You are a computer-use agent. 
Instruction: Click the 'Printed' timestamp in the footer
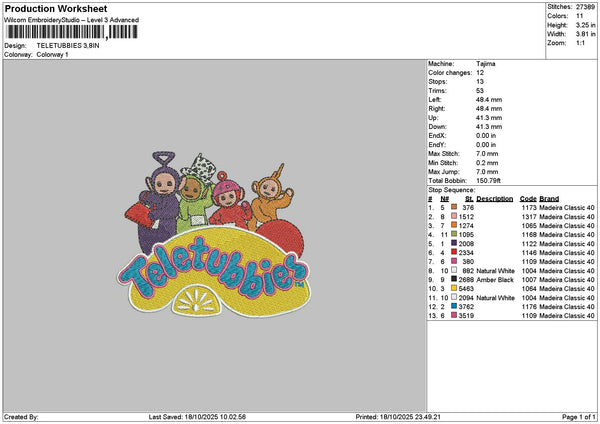(398, 417)
